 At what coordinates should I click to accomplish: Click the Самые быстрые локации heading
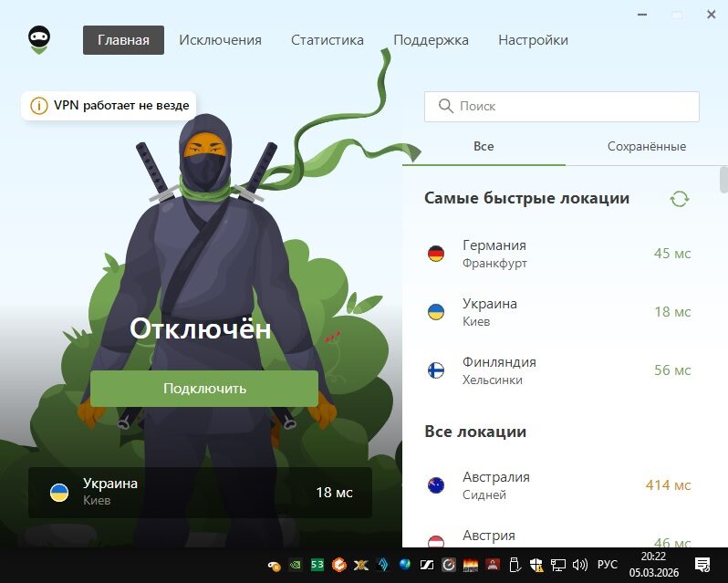tap(527, 198)
